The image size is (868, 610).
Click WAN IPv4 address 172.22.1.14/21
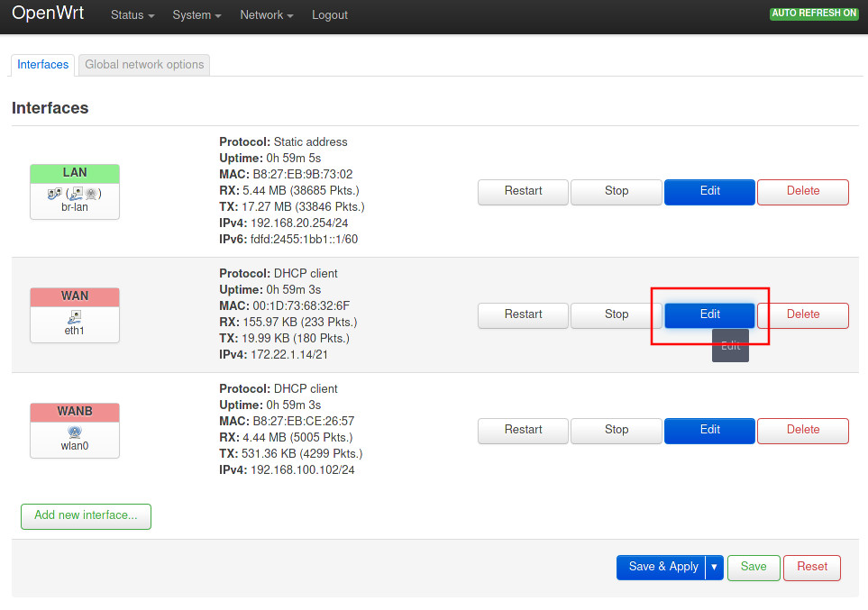(289, 355)
